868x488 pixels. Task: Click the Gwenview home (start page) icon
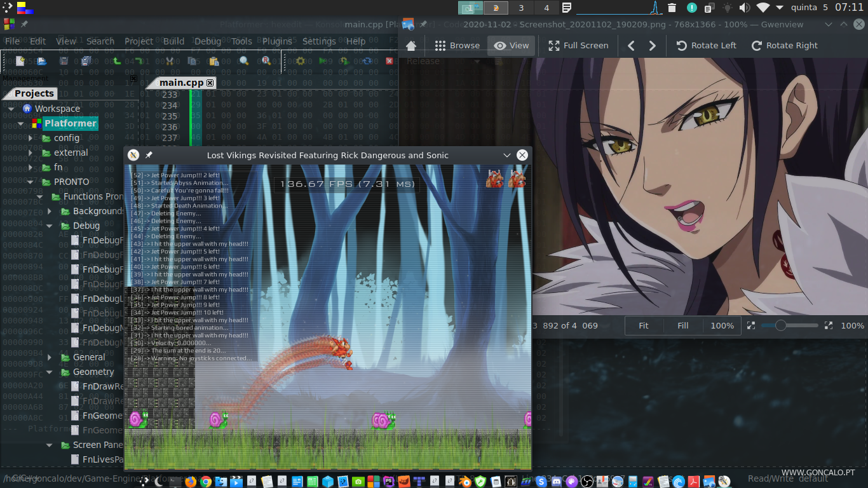click(411, 46)
